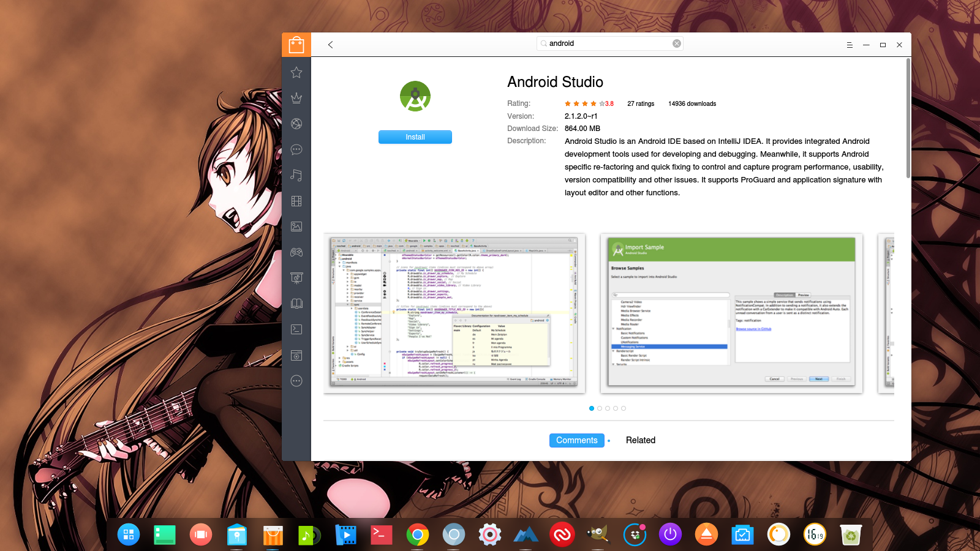Open the Graphics picture category
Viewport: 980px width, 551px height.
(x=296, y=227)
